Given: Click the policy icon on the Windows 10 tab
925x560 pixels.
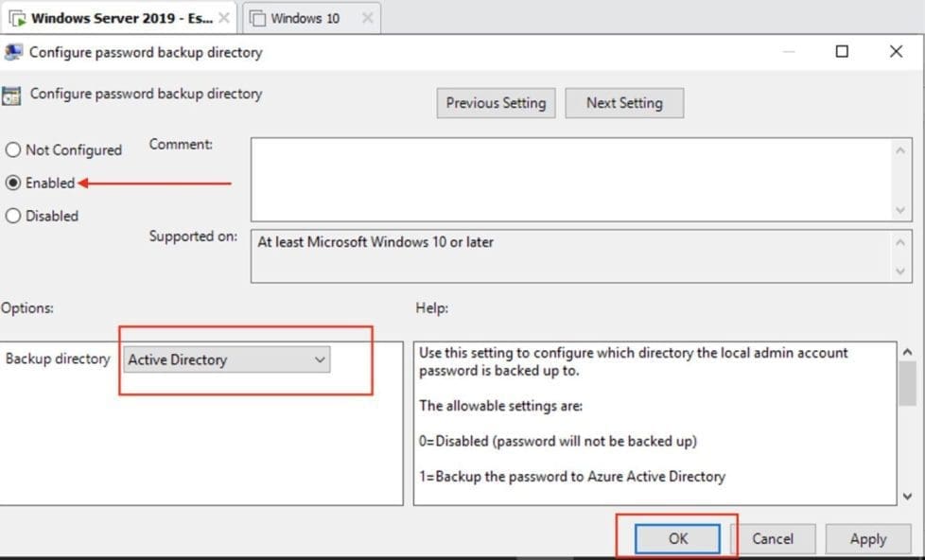Looking at the screenshot, I should 255,16.
